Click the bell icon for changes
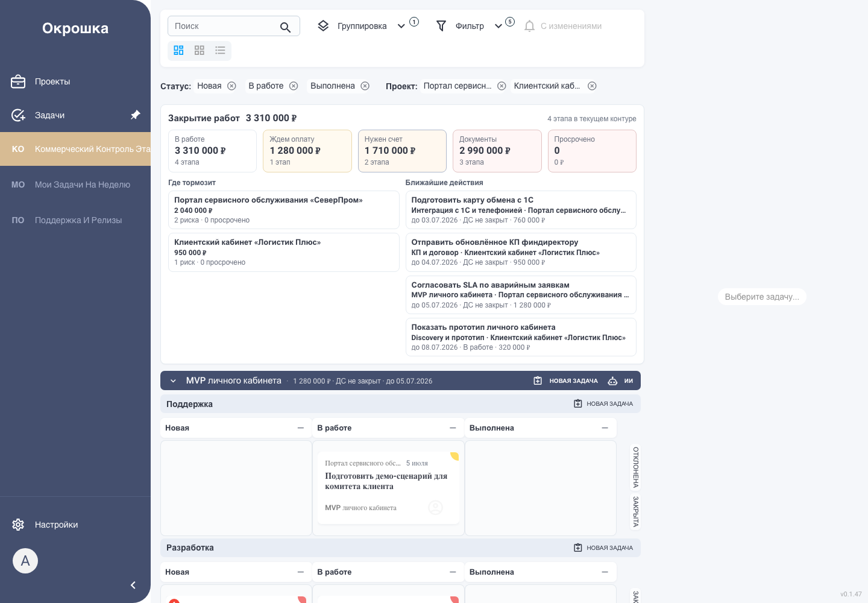Viewport: 868px width, 603px height. (x=529, y=26)
